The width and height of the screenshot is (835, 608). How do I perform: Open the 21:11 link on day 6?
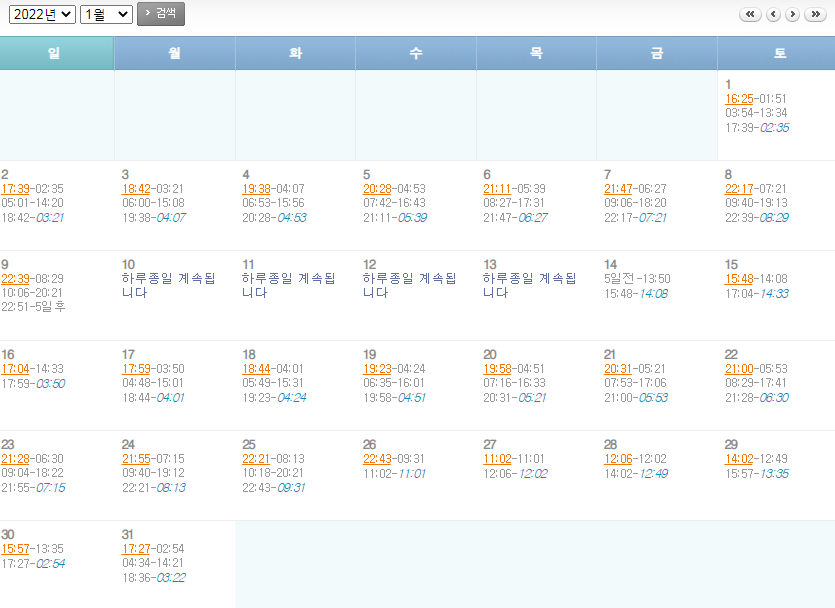[497, 189]
